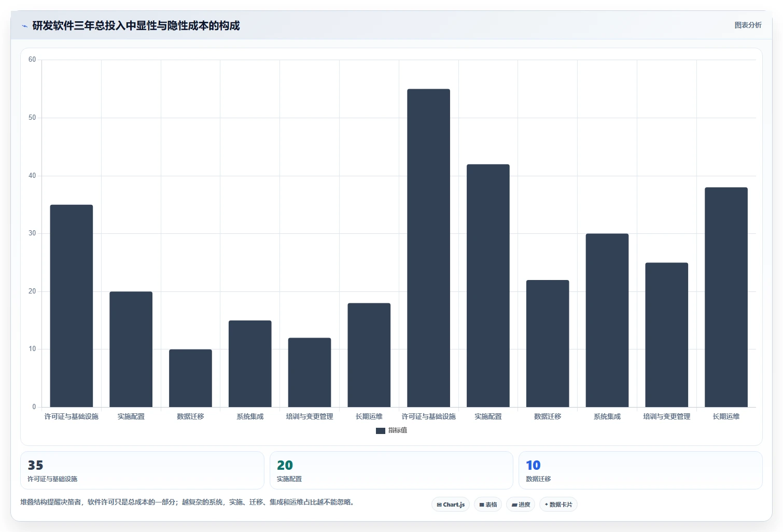Screen dimensions: 783x532
Task: Click the shortest 数据迁移 bar valued 10
Action: (x=190, y=378)
